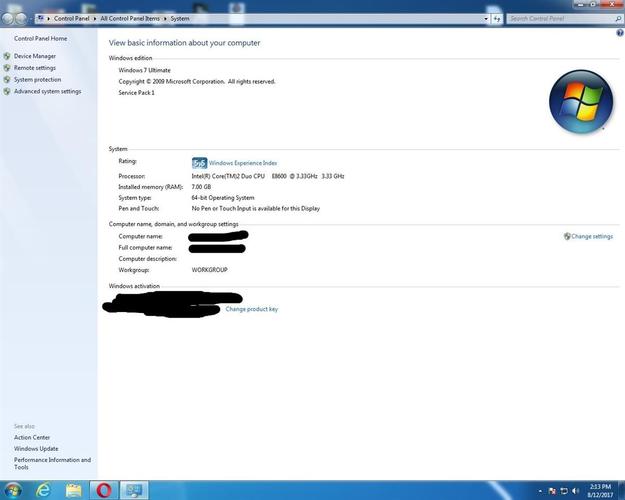Click the Microsoft copyright 2009 line
Image resolution: width=625 pixels, height=500 pixels.
(197, 81)
